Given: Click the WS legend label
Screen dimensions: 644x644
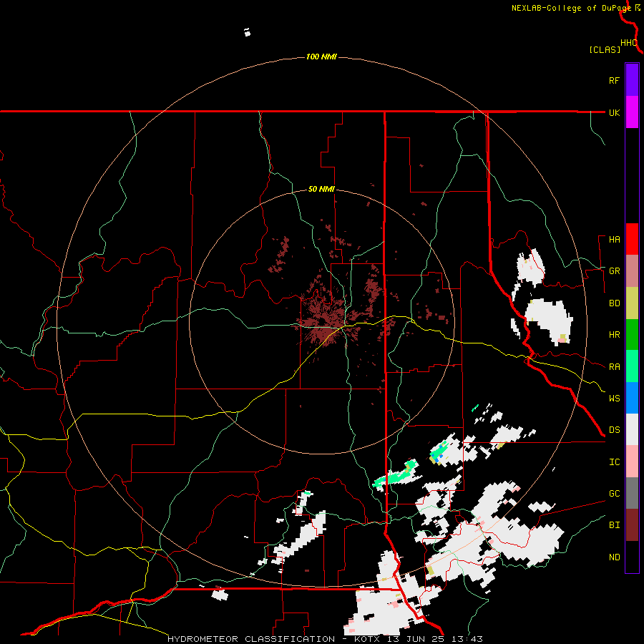Looking at the screenshot, I should tap(614, 398).
